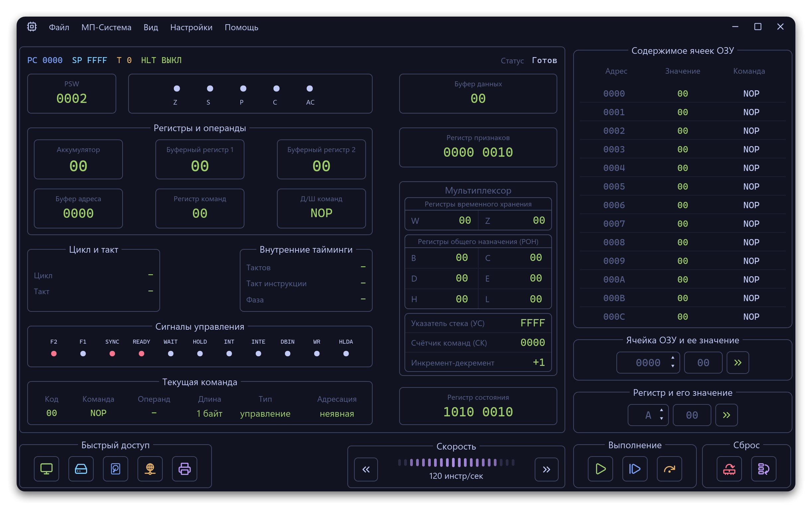Click the Счётчик команд value 0000
This screenshot has height=508, width=812.
[533, 342]
